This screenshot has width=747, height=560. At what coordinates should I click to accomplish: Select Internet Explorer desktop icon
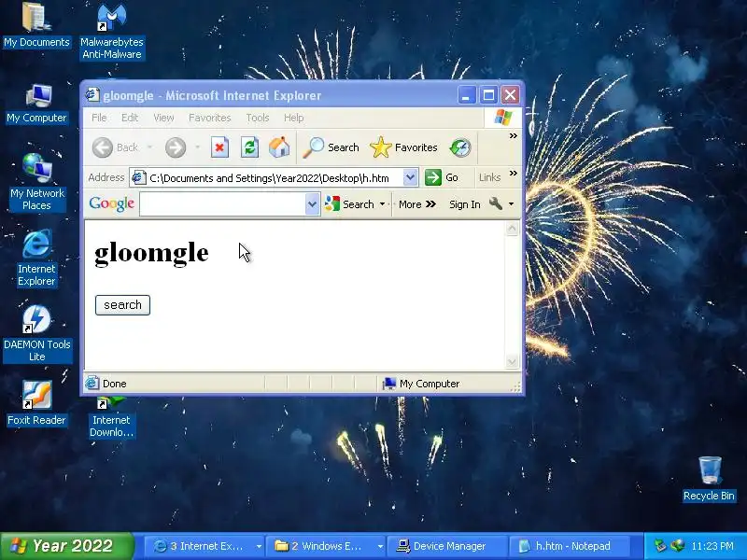click(36, 258)
